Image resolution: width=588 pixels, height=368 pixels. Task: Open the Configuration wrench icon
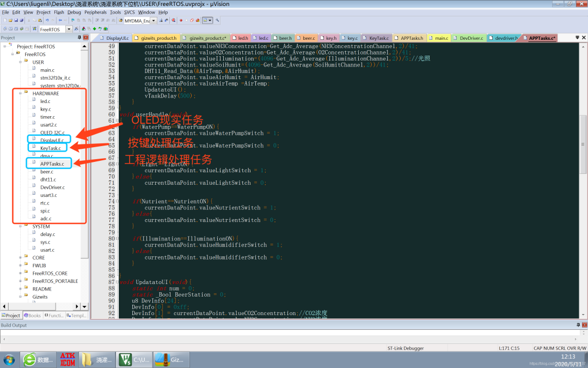click(217, 21)
